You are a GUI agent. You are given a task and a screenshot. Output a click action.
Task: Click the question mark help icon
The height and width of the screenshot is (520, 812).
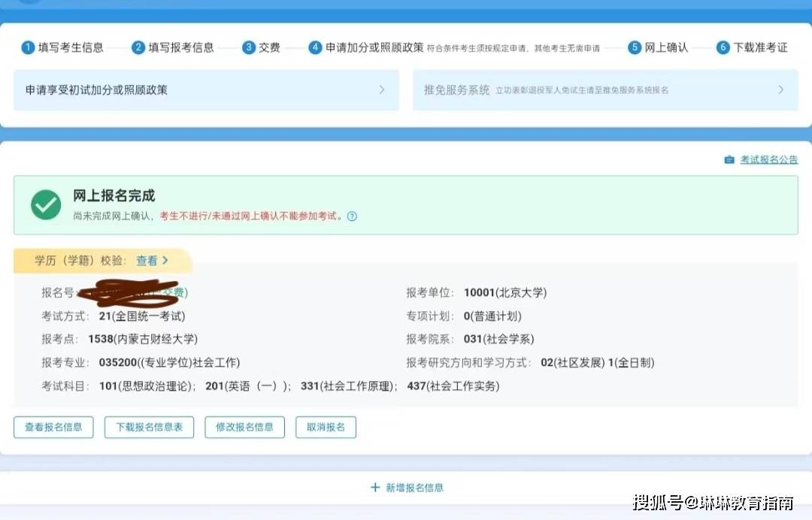tap(352, 216)
